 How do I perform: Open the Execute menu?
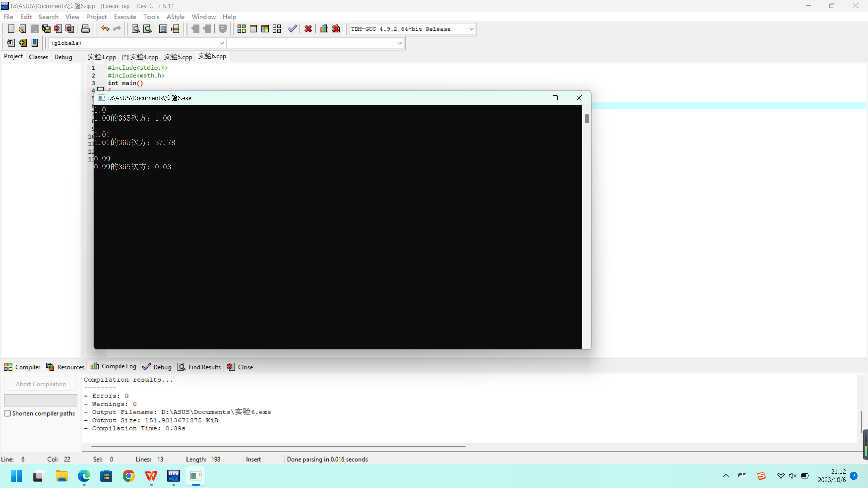[x=125, y=17]
